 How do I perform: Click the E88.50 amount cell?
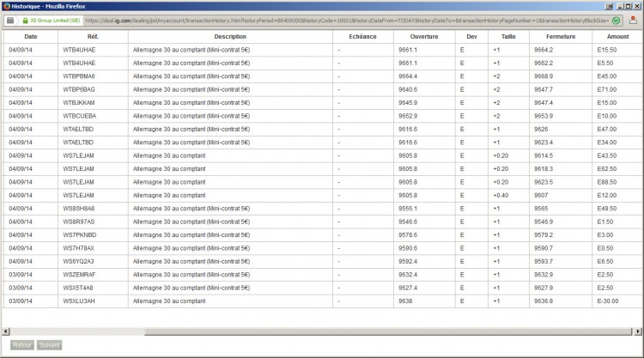(x=606, y=182)
